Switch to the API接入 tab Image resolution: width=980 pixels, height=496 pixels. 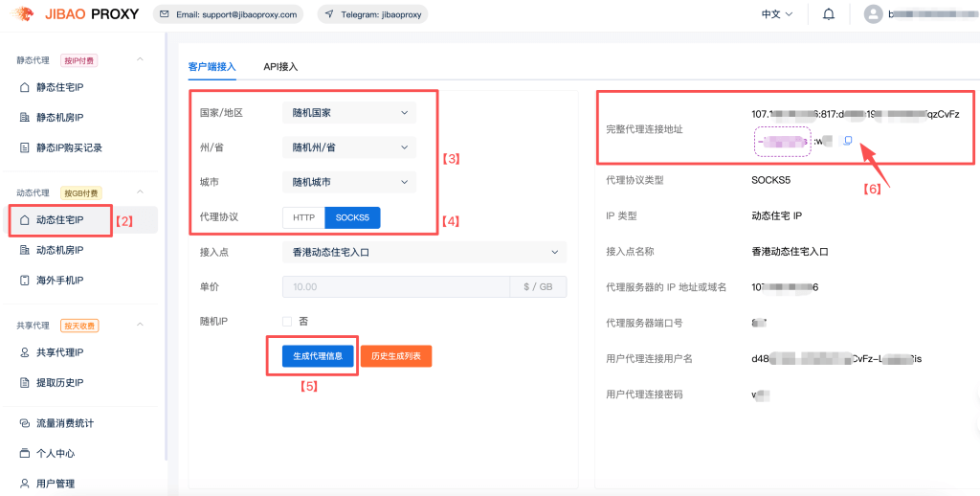click(x=280, y=67)
